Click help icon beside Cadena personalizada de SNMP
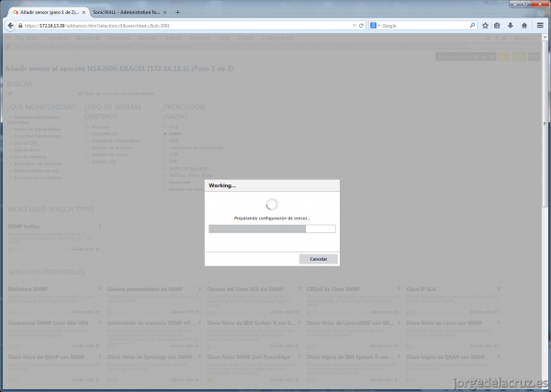Screen dimensions: 551x392 (x=199, y=289)
